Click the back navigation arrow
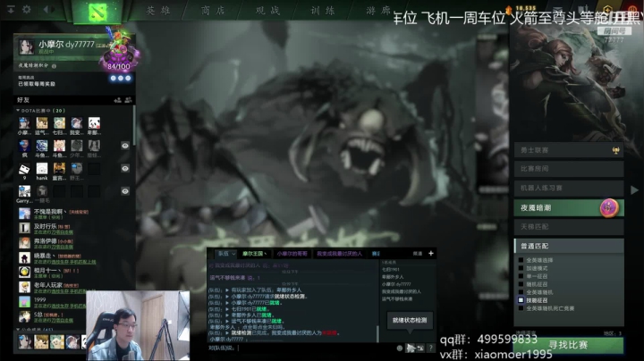The width and height of the screenshot is (644, 361). click(x=47, y=10)
